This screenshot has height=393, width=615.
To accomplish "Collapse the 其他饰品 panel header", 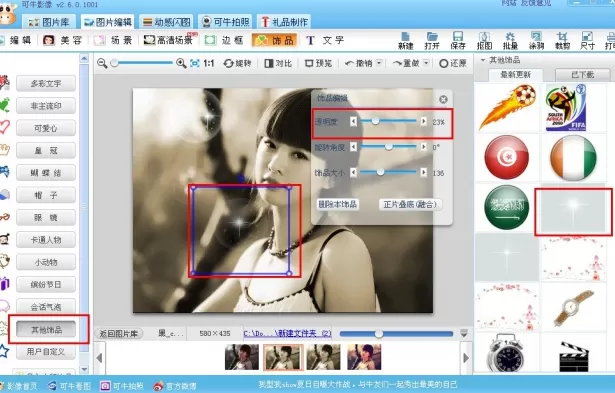I will [x=483, y=60].
